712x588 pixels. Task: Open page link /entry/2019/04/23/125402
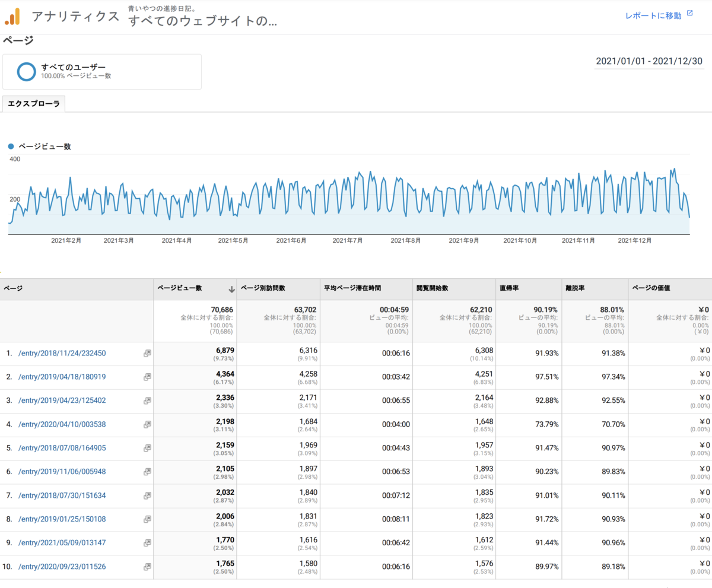tap(62, 401)
